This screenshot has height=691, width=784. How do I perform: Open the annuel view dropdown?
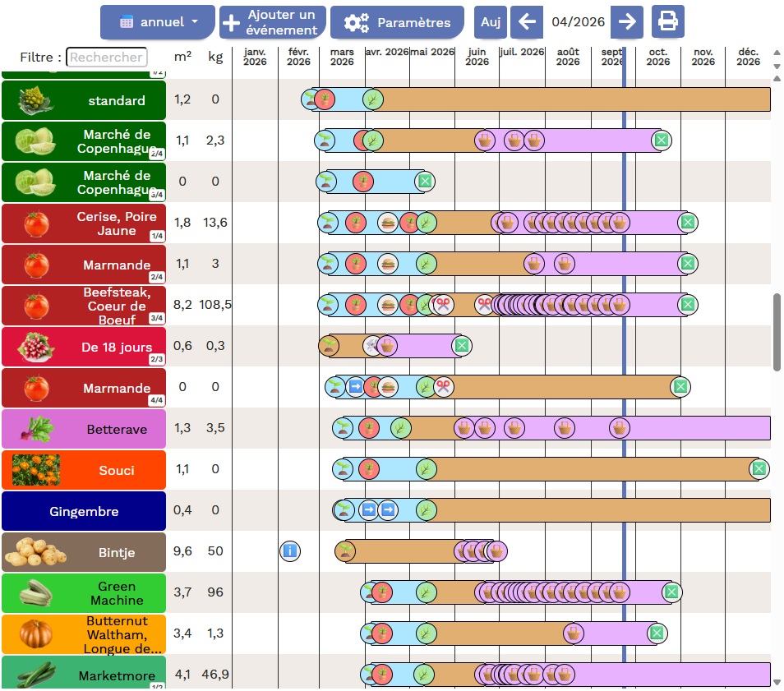(x=158, y=22)
